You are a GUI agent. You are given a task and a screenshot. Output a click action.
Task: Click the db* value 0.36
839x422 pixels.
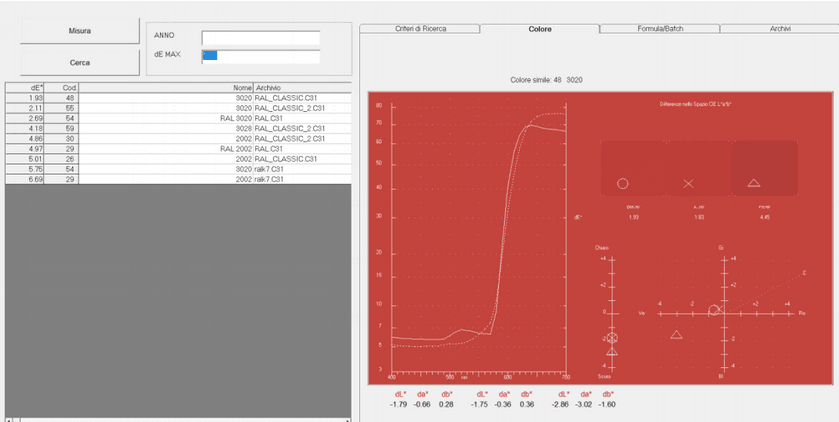527,404
